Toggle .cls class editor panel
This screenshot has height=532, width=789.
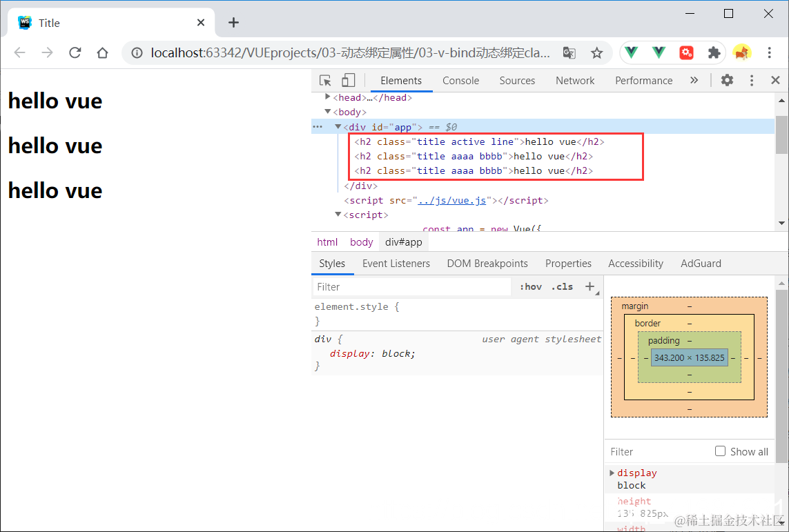pos(562,286)
